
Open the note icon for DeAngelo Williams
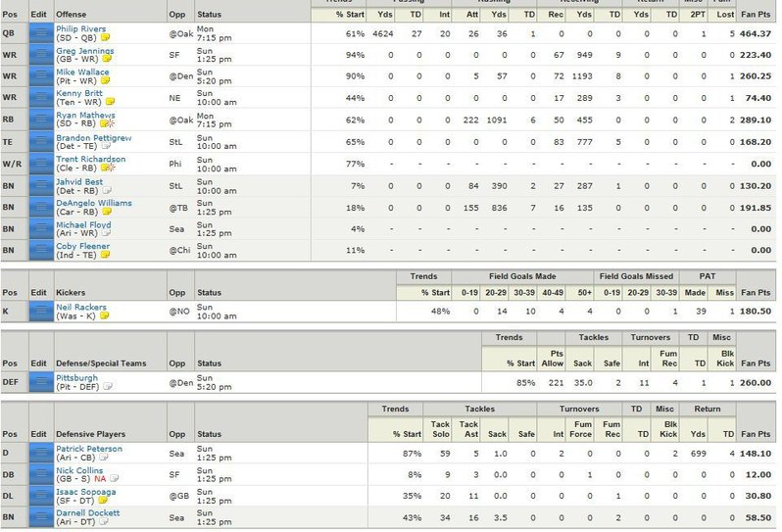click(106, 212)
